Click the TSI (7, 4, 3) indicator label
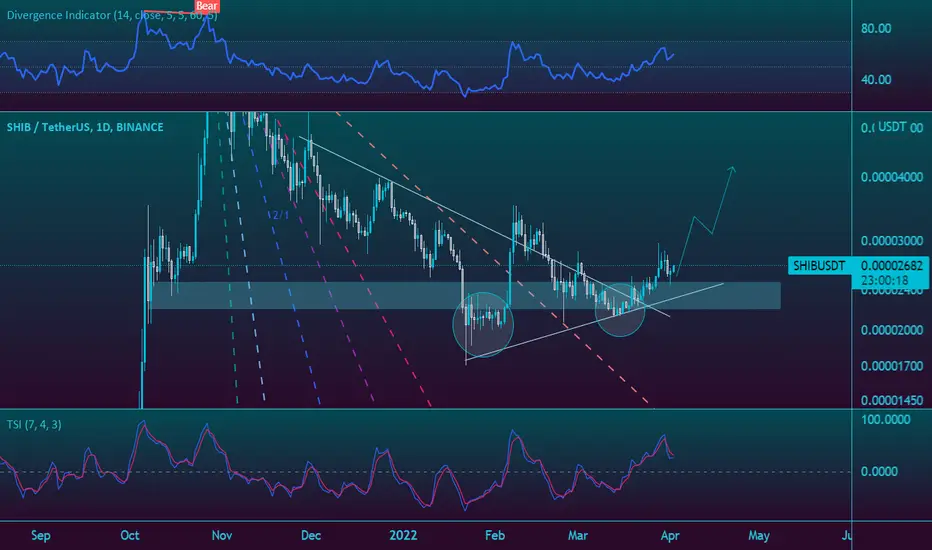 [x=34, y=425]
